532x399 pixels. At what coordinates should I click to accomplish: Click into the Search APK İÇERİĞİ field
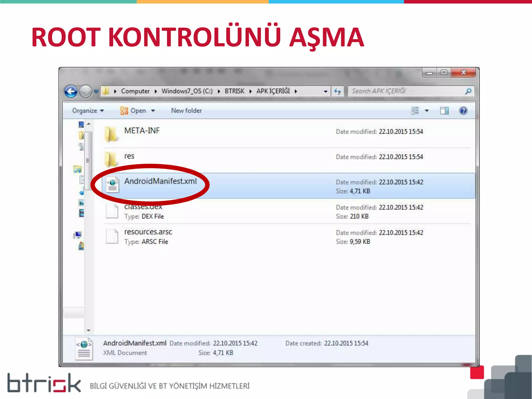click(x=411, y=91)
